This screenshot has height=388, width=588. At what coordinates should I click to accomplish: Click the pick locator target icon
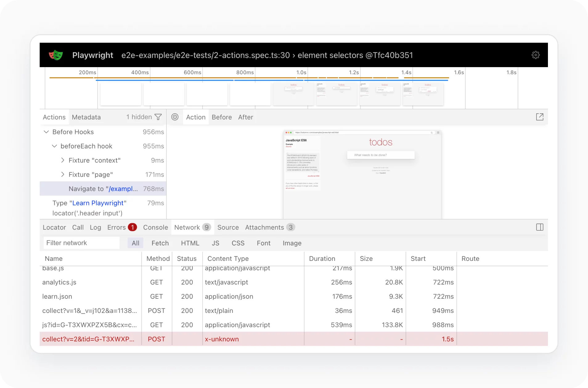[175, 117]
